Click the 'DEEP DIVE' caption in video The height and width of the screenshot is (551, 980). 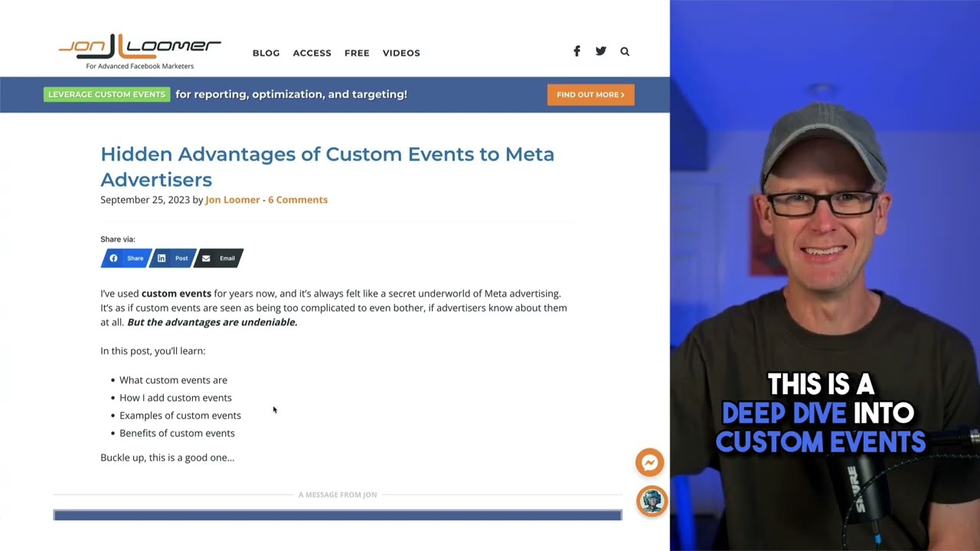pos(783,414)
